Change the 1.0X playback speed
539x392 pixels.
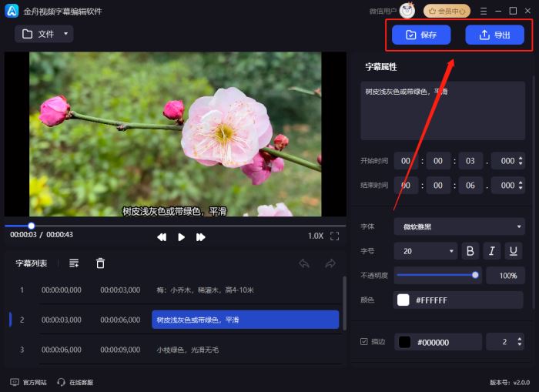point(315,236)
